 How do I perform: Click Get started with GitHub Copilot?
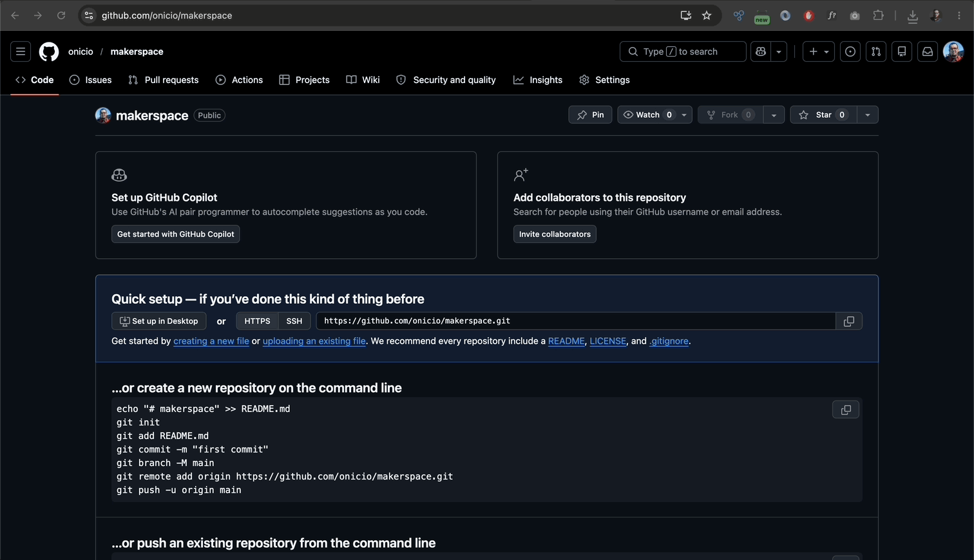click(176, 234)
